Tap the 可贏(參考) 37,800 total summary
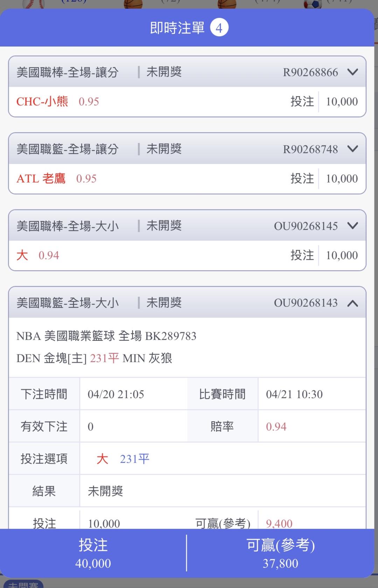Screen dimensions: 378x588 (x=280, y=554)
